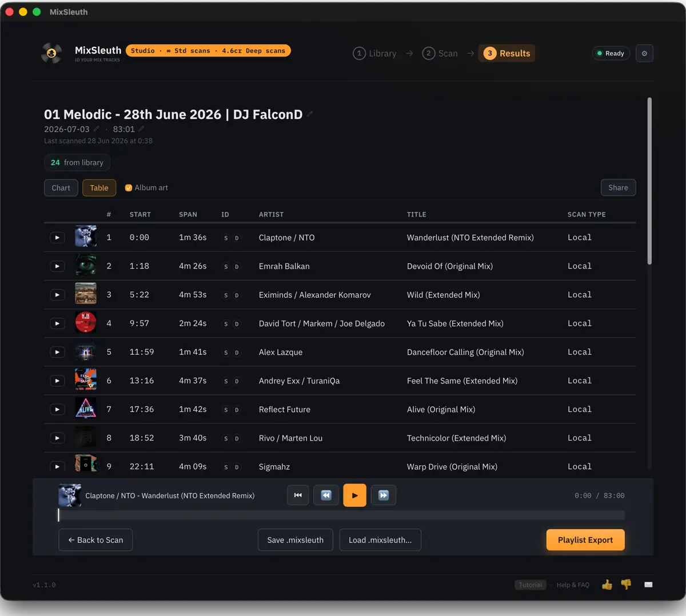Click the vertical table scrollbar
This screenshot has width=686, height=616.
coord(649,181)
